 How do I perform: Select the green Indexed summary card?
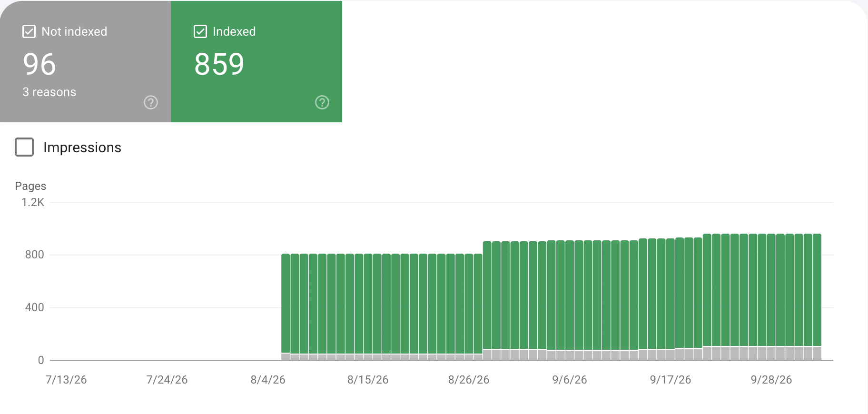(256, 61)
